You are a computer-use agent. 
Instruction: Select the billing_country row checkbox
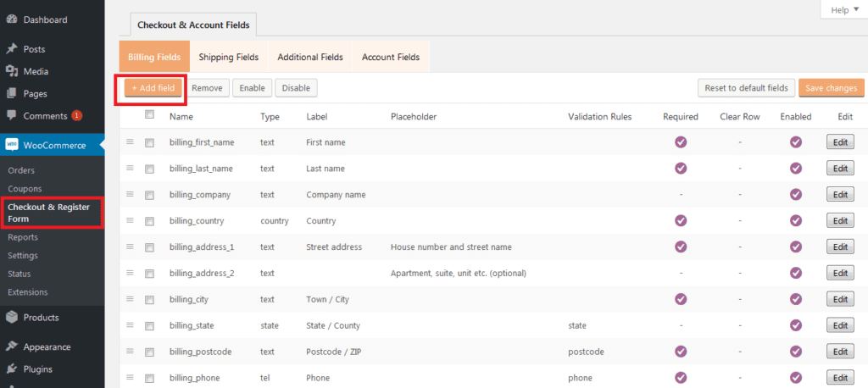coord(149,221)
